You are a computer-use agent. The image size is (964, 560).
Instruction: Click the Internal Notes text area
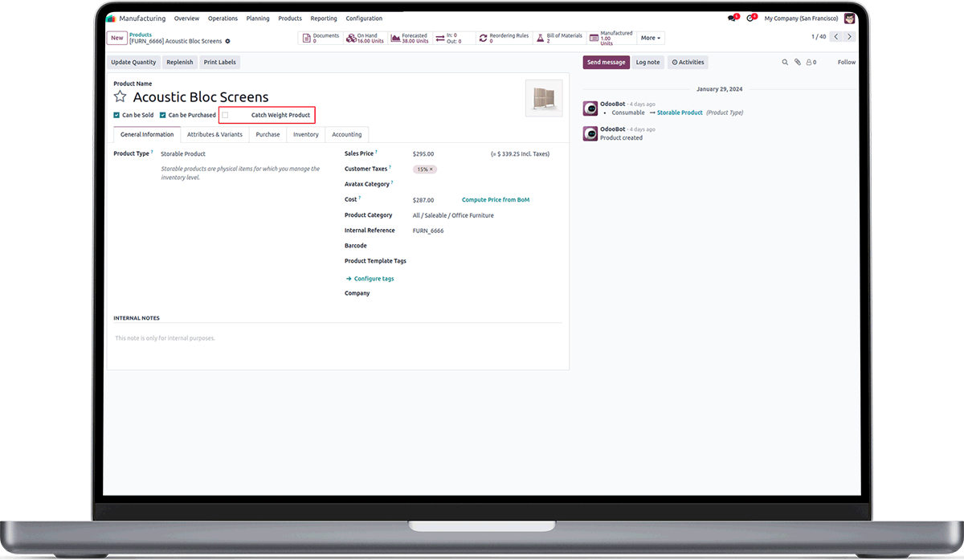(337, 338)
